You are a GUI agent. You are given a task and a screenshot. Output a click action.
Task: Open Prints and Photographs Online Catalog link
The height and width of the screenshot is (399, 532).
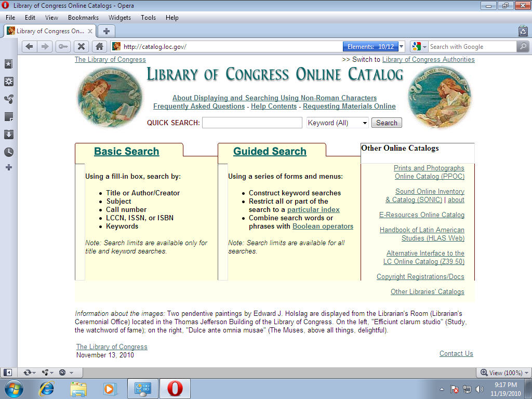tap(429, 172)
